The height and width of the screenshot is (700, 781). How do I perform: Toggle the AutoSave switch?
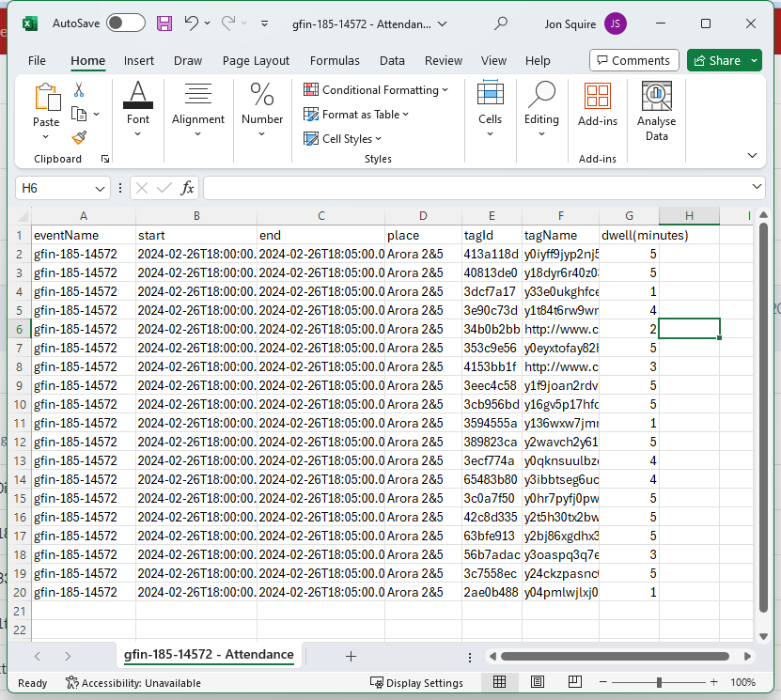click(125, 23)
